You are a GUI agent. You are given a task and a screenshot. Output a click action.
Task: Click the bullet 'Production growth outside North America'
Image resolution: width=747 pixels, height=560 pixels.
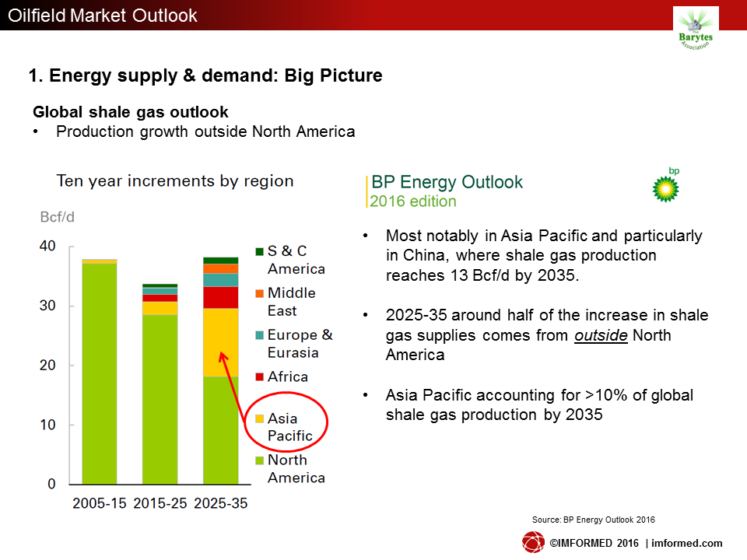tap(205, 132)
